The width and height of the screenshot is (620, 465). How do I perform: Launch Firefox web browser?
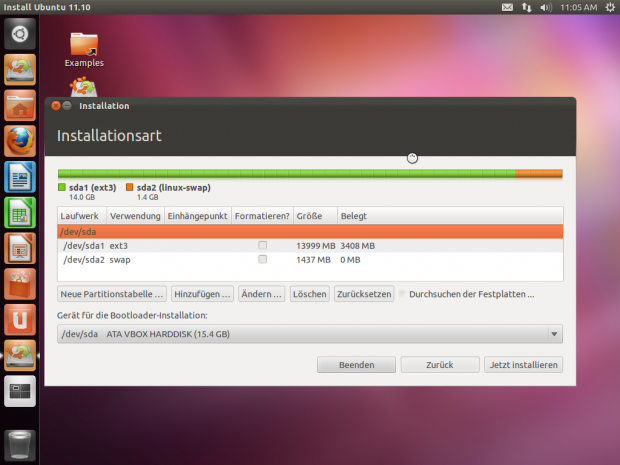click(20, 141)
